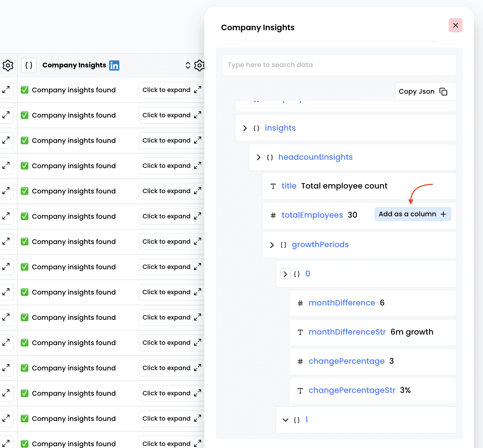Select the growthPeriods key label
Screen dimensions: 483x448
click(320, 245)
